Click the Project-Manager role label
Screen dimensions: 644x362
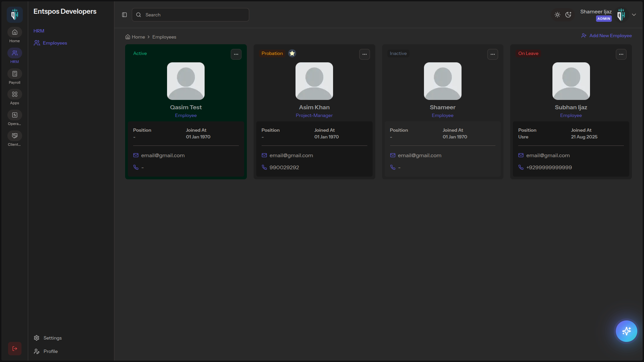314,115
